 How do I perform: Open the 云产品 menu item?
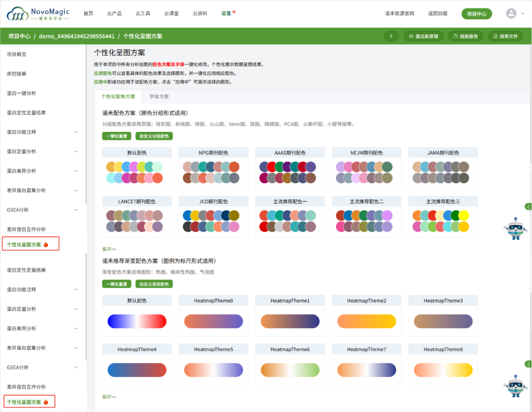click(x=114, y=14)
